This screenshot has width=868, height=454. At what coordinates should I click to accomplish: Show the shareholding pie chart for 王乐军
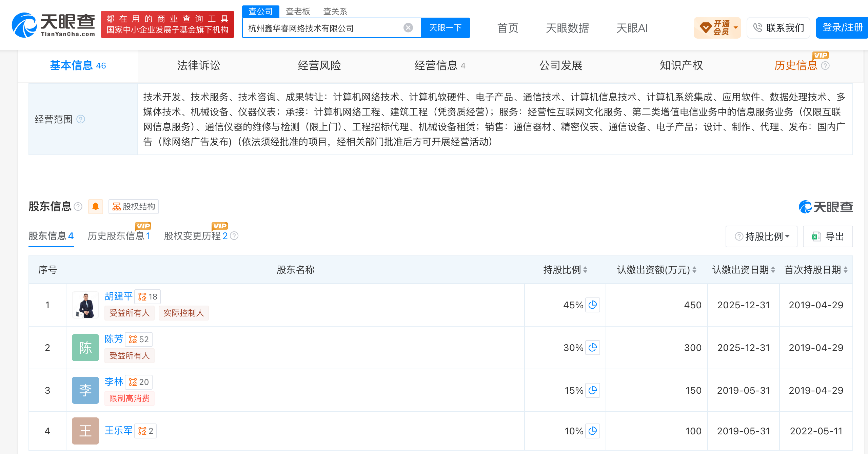click(x=593, y=431)
